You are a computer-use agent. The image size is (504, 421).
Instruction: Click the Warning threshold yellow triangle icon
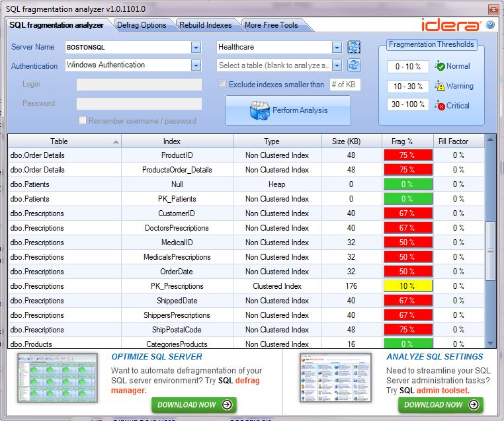[440, 86]
